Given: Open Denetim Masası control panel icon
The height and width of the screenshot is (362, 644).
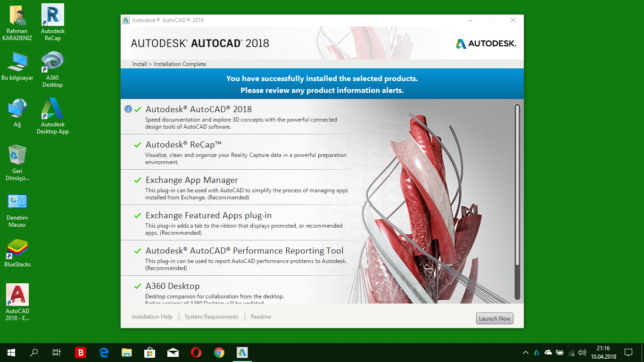Looking at the screenshot, I should click(17, 209).
